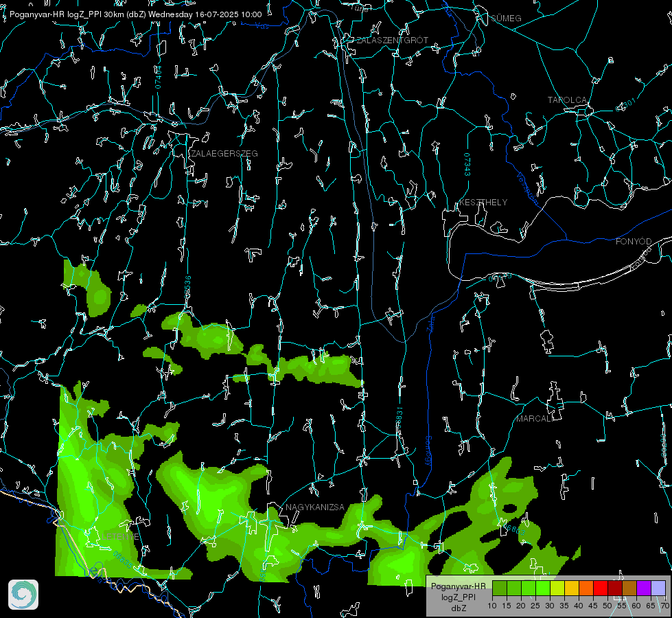Click the 25-30 dBZ bright green legend swatch

coord(543,588)
